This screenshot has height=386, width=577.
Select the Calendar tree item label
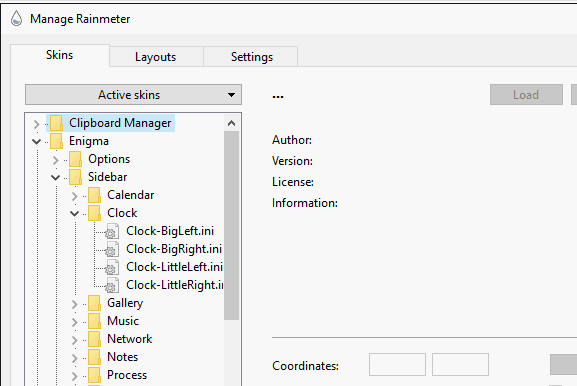(131, 195)
